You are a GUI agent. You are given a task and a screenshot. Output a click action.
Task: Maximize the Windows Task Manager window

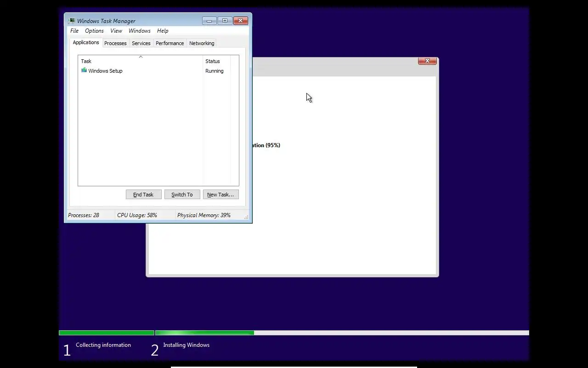coord(225,21)
